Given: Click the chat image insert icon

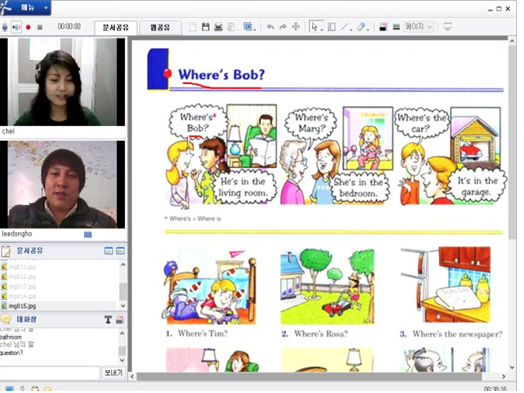Looking at the screenshot, I should coord(120,320).
